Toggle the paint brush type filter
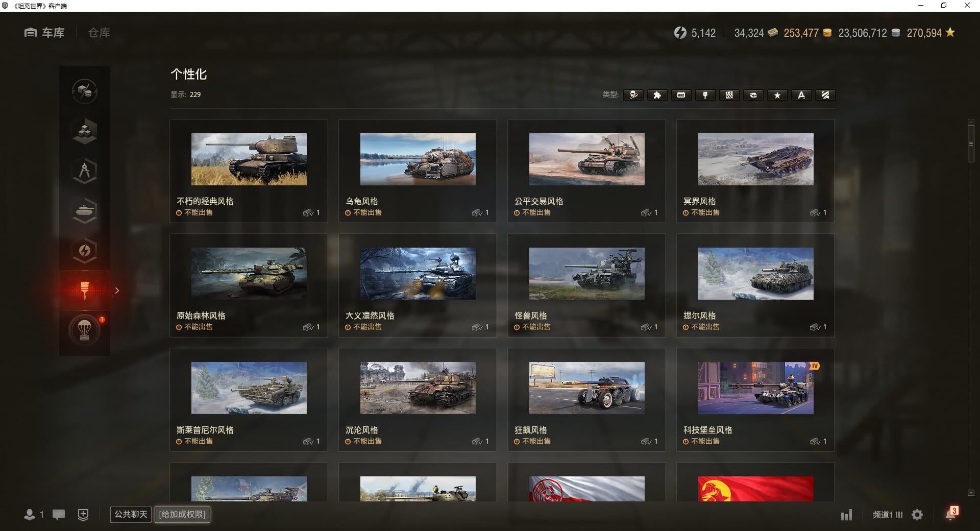 click(705, 95)
